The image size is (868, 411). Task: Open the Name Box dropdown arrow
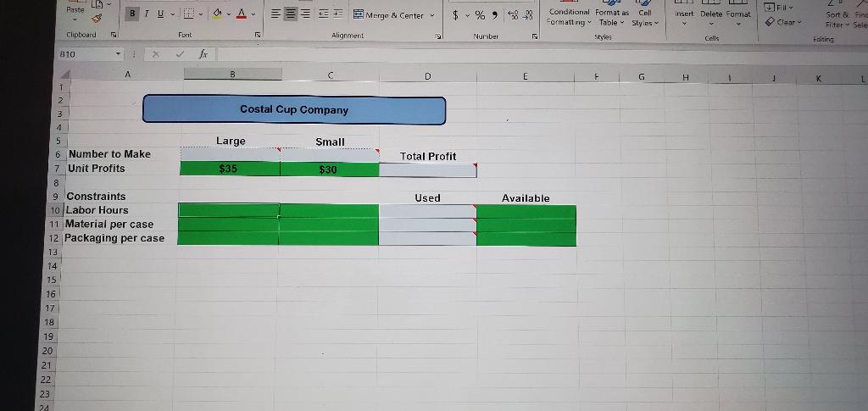tap(118, 55)
